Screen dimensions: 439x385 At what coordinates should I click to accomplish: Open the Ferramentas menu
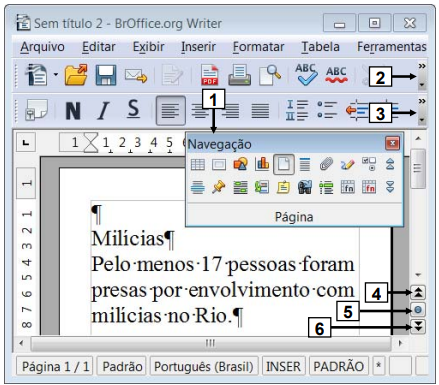click(x=392, y=47)
